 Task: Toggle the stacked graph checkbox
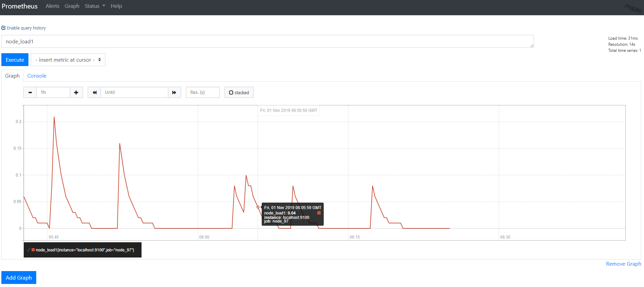pos(231,93)
